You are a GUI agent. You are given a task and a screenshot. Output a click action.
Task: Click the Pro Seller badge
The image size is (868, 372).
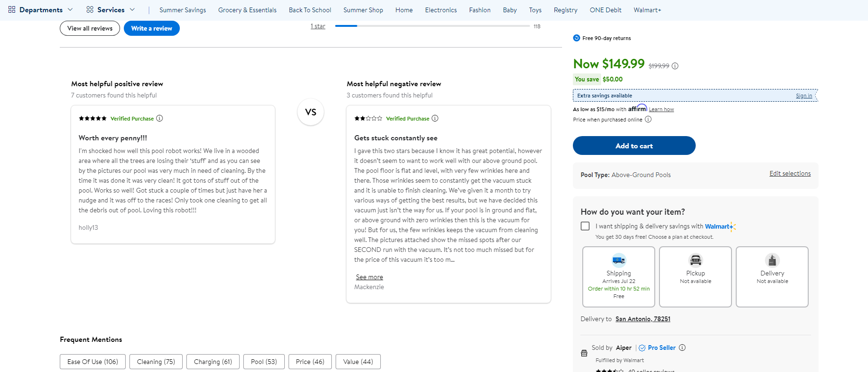pyautogui.click(x=657, y=348)
